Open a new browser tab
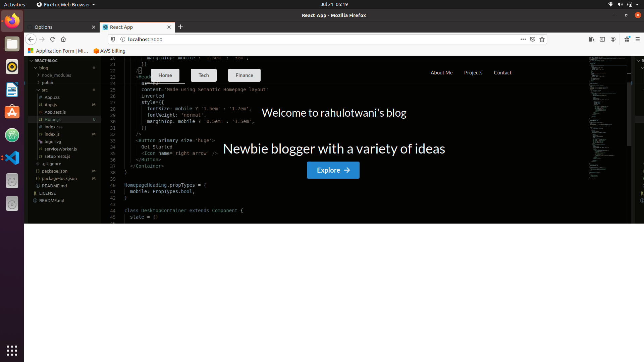The image size is (644, 362). (x=180, y=27)
